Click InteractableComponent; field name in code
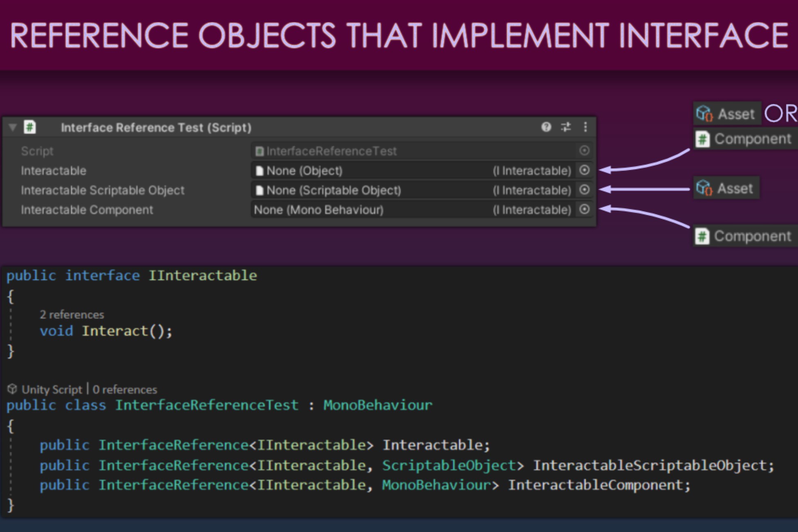The image size is (798, 532). (599, 485)
